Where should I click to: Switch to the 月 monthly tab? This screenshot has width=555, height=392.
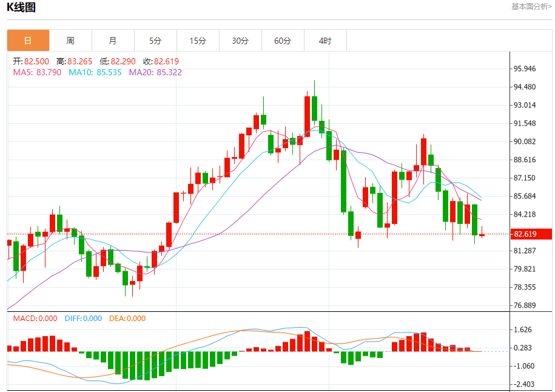[x=113, y=41]
